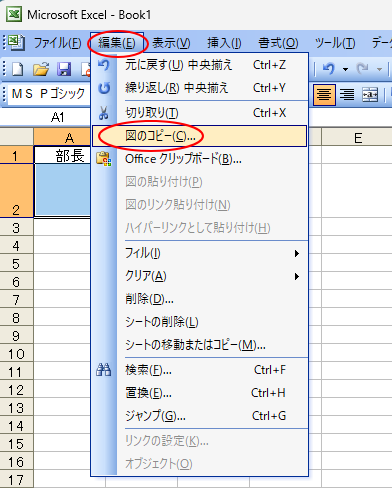Click the Select All corner box
The height and width of the screenshot is (488, 392).
(16, 137)
